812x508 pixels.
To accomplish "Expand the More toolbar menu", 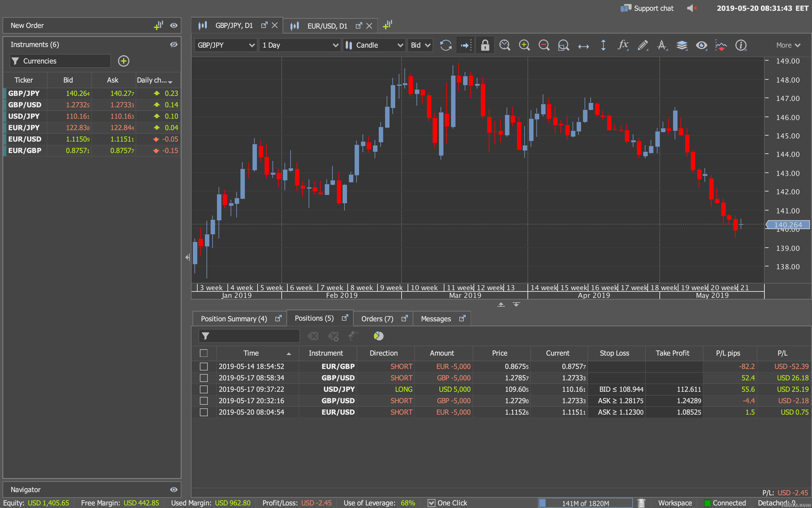I will (x=788, y=45).
